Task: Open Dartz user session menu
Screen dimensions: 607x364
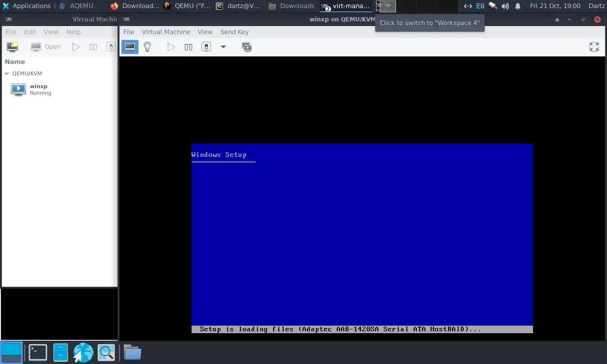Action: 597,6
